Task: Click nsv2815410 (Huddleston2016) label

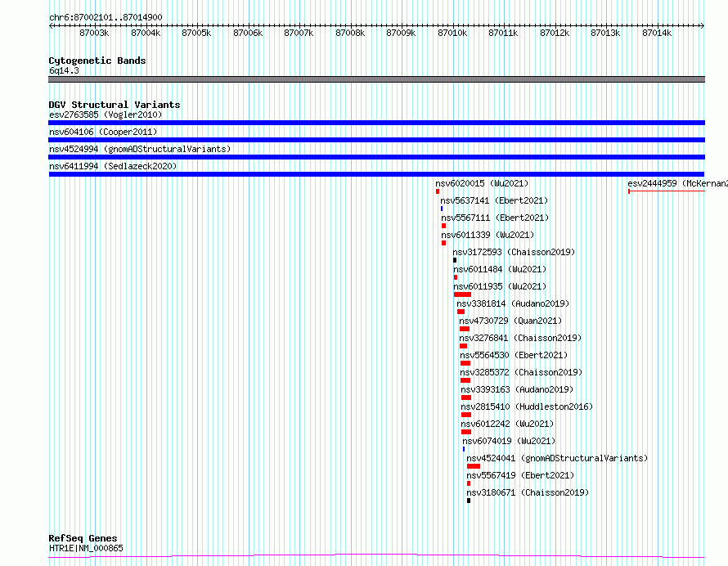Action: tap(527, 407)
